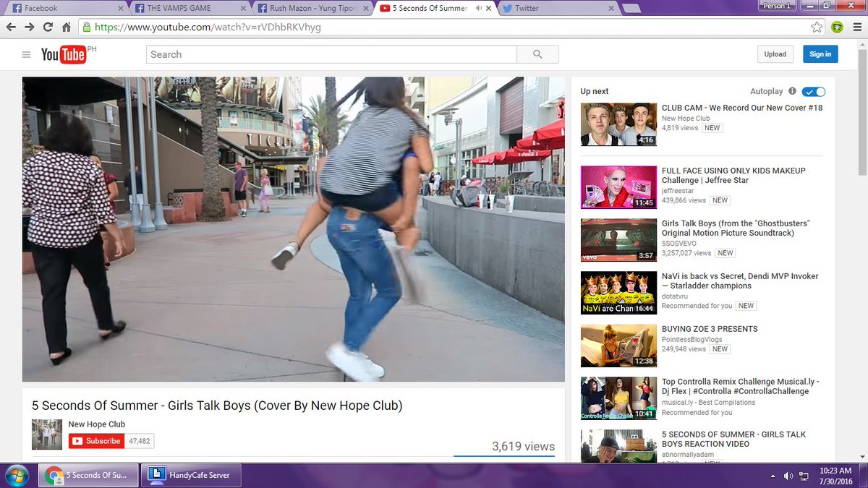The image size is (868, 488).
Task: Open HandyCafe Server from the taskbar
Action: click(190, 475)
